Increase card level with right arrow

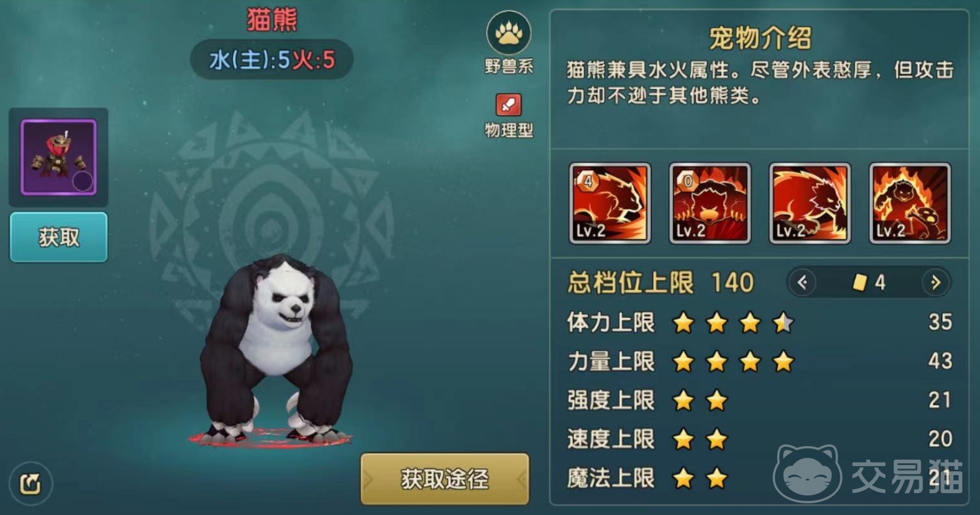(936, 283)
